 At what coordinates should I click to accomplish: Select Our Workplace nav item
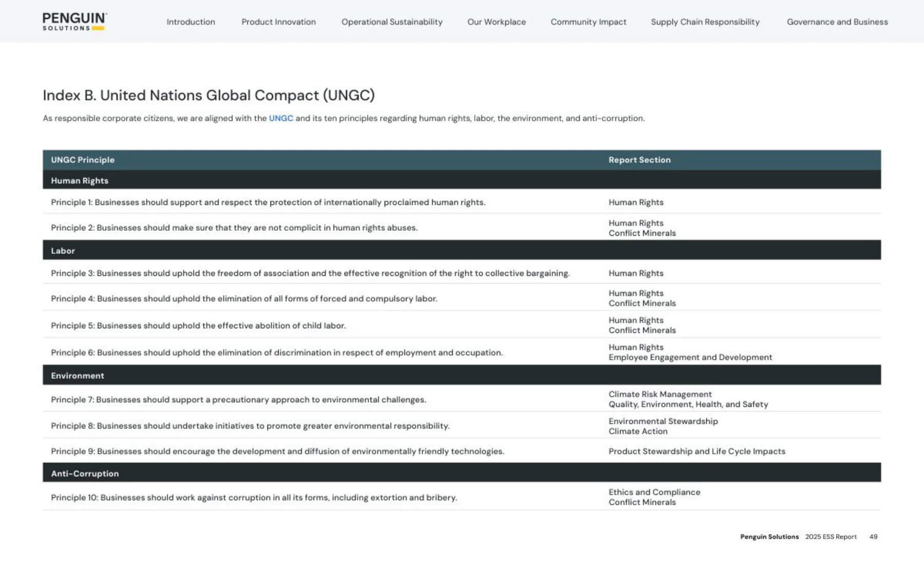(x=496, y=22)
